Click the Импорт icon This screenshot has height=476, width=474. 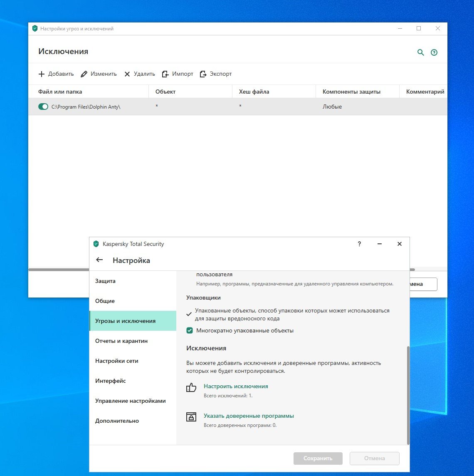point(165,74)
